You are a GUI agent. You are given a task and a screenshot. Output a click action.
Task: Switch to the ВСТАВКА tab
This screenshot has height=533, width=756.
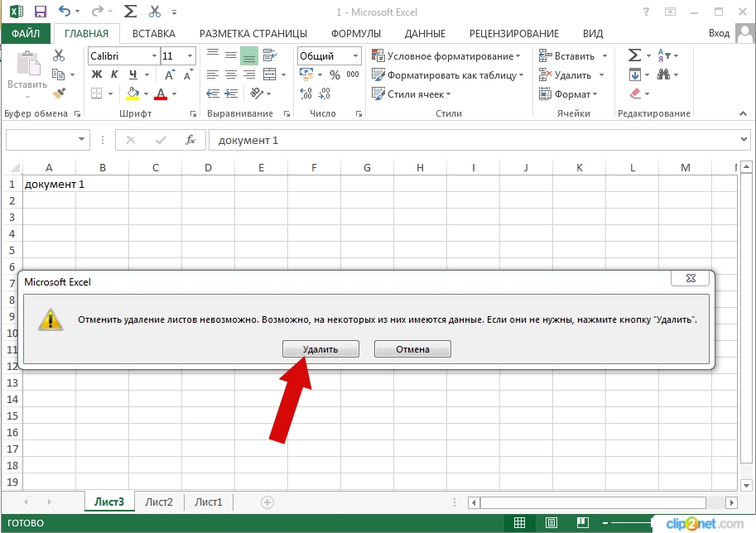pyautogui.click(x=154, y=33)
